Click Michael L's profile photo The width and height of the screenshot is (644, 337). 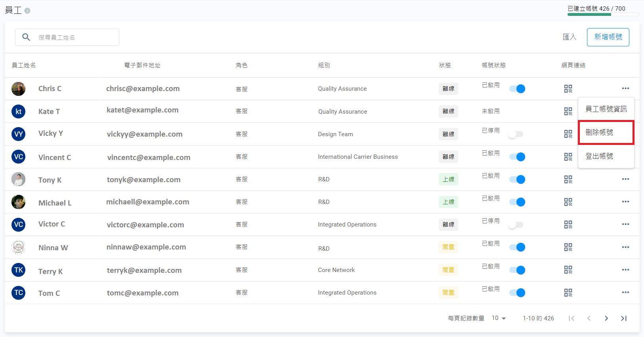coord(18,202)
